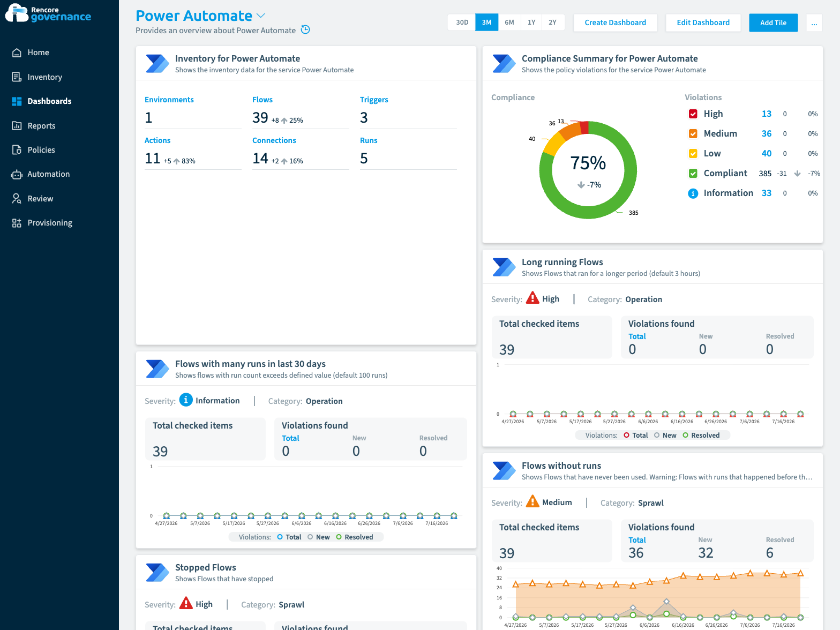Click the Flows without runs tile icon
Viewport: 840px width, 630px height.
(x=504, y=471)
